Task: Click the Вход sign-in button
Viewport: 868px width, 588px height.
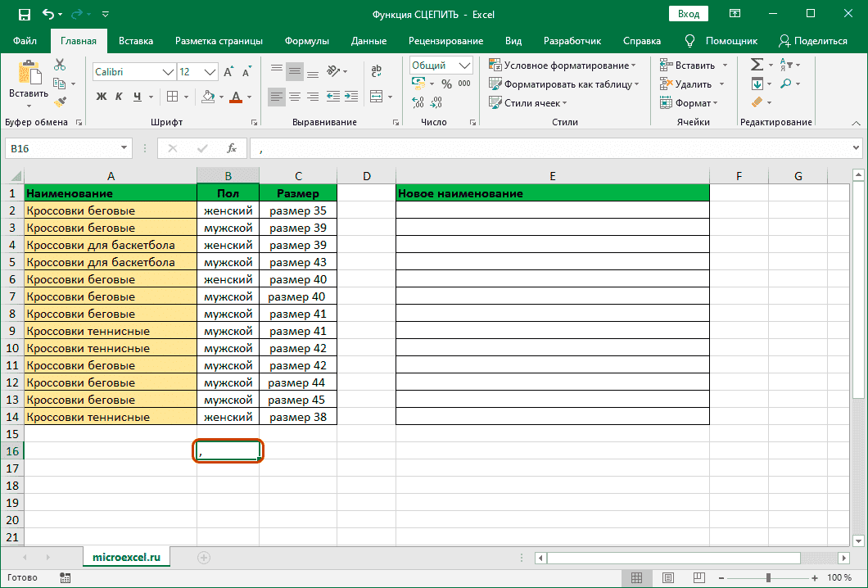Action: point(689,14)
